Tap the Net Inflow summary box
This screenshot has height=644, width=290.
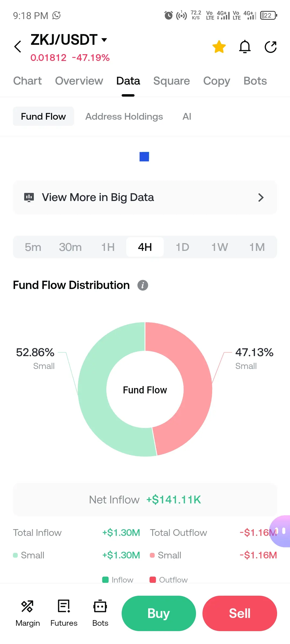point(145,500)
